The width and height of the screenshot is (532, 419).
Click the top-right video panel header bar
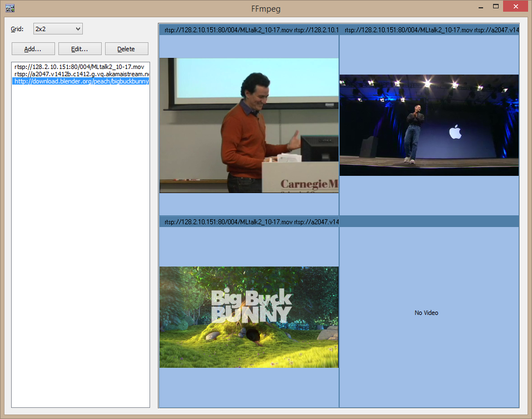pyautogui.click(x=429, y=29)
